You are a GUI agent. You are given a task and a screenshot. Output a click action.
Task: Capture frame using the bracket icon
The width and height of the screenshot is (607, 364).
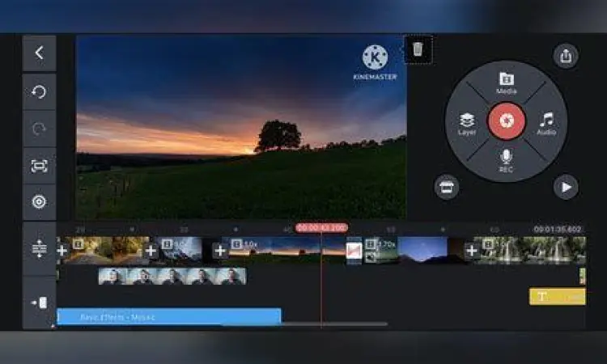[x=39, y=166]
